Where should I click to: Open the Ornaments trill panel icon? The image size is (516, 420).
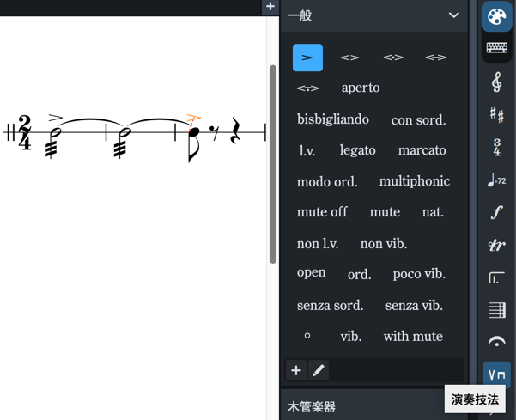coord(496,246)
